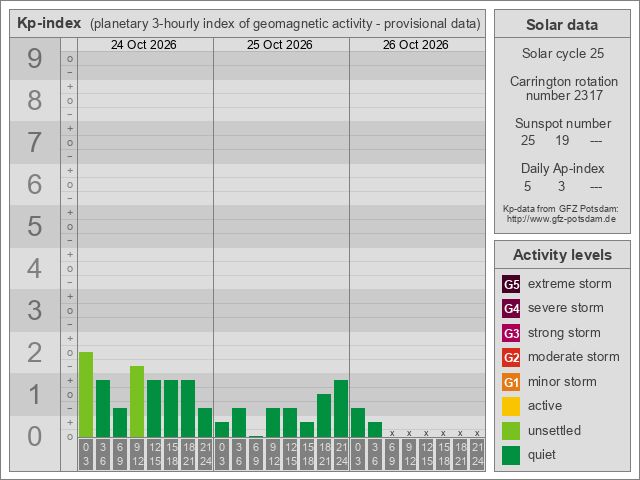Click the 'moderate storm' legend label
This screenshot has width=640, height=480.
tap(573, 357)
